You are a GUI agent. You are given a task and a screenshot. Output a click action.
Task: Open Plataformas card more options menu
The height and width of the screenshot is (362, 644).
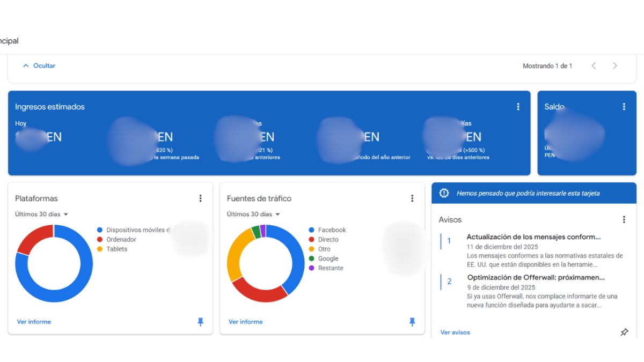click(x=200, y=198)
